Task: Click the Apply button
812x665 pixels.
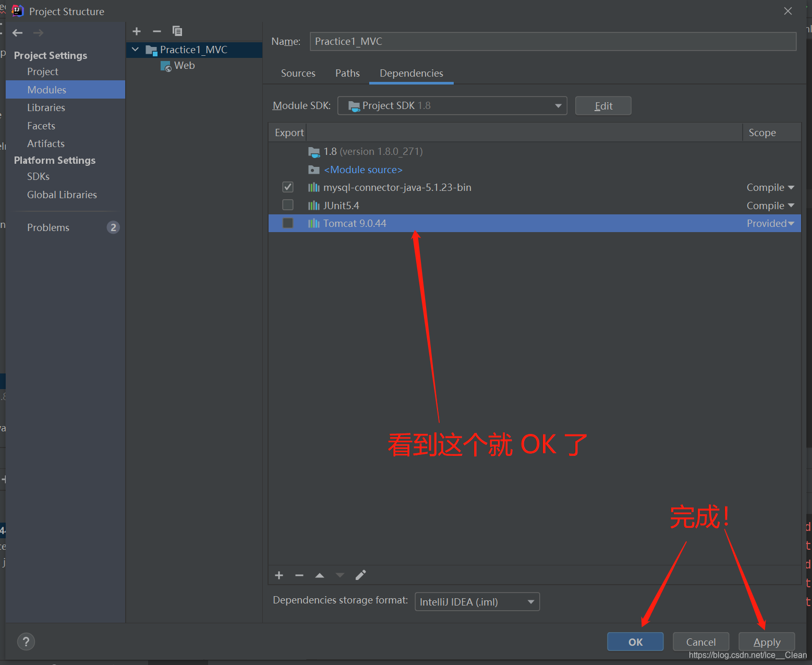Action: click(x=767, y=642)
